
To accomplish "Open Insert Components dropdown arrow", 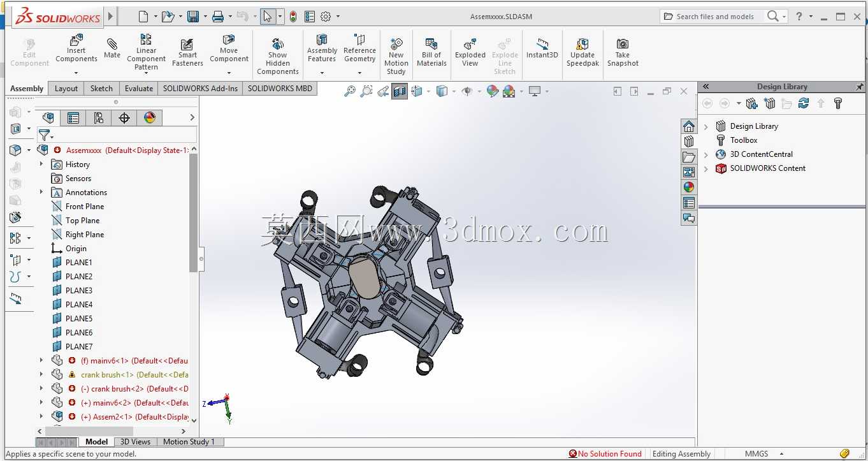I will click(x=76, y=73).
